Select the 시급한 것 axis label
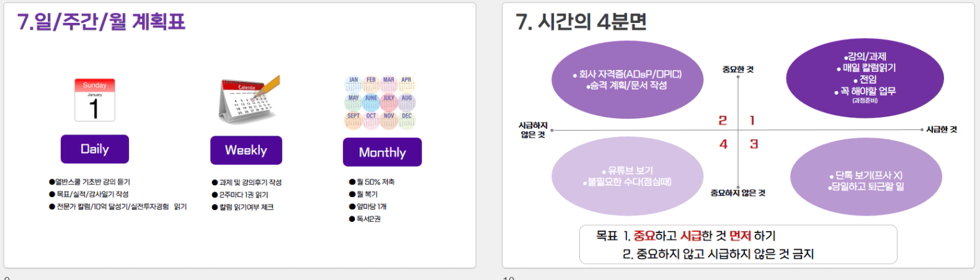The image size is (980, 280). click(941, 129)
